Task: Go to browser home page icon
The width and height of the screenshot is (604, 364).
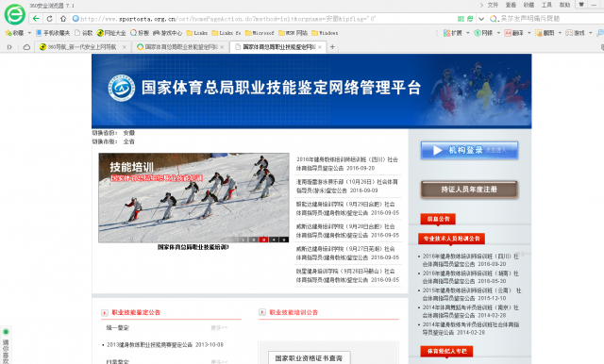Action: pos(63,19)
